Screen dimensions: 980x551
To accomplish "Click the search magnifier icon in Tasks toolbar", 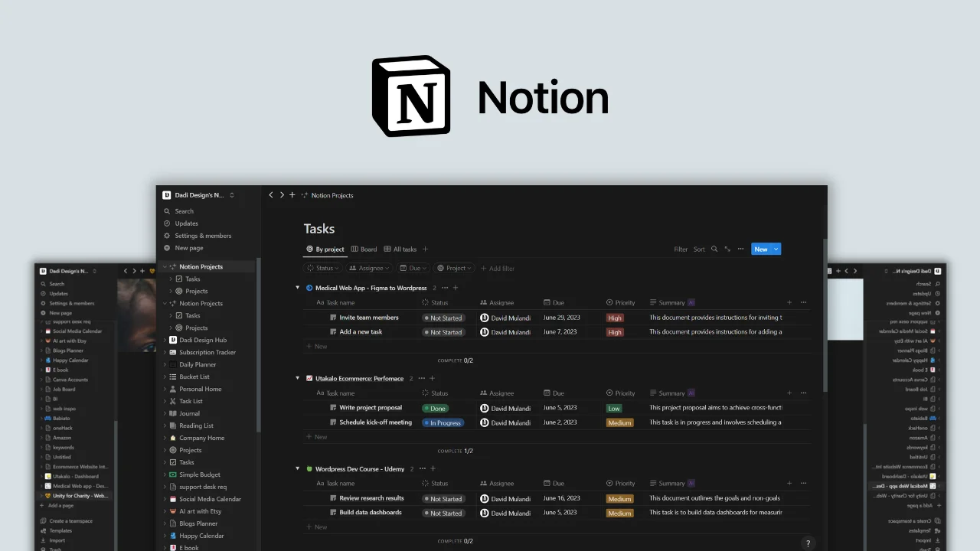I will tap(714, 249).
